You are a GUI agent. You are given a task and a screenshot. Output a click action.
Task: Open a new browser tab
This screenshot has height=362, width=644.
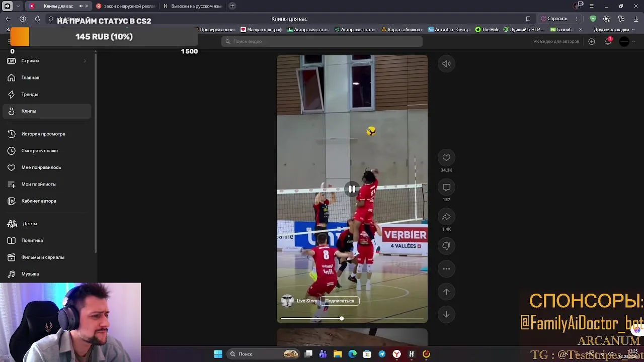[232, 6]
